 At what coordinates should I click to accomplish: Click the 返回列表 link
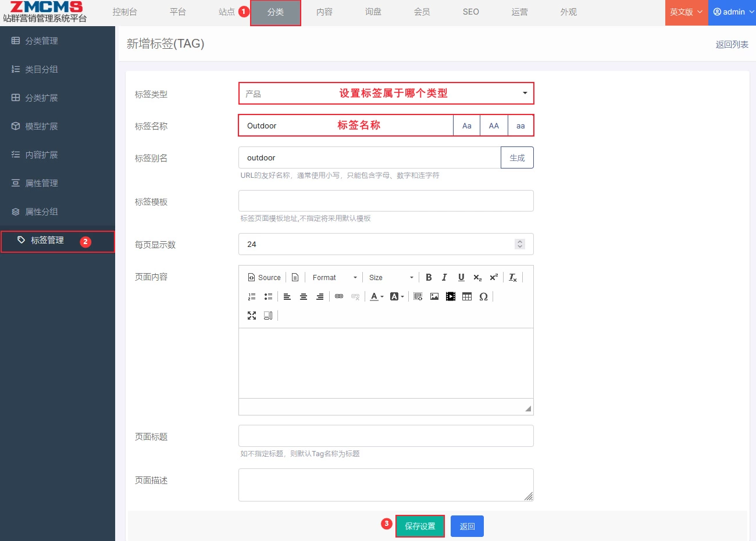[732, 45]
